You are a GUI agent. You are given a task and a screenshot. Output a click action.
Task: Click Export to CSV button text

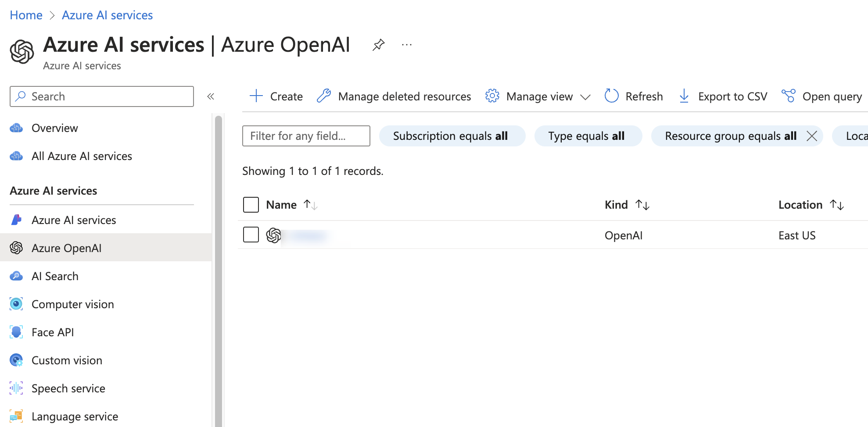pos(733,96)
